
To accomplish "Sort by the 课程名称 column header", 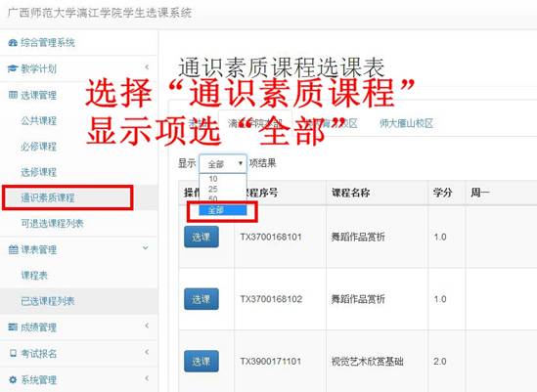I will (351, 193).
